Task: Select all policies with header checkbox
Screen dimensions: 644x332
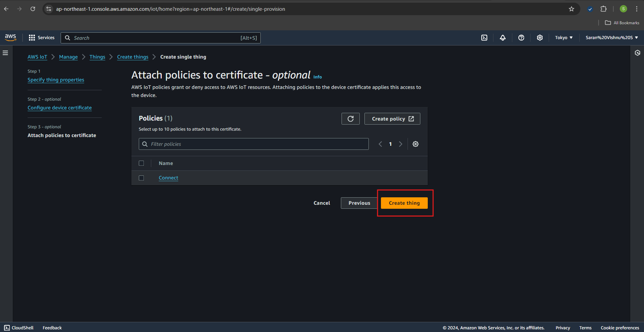Action: 141,163
